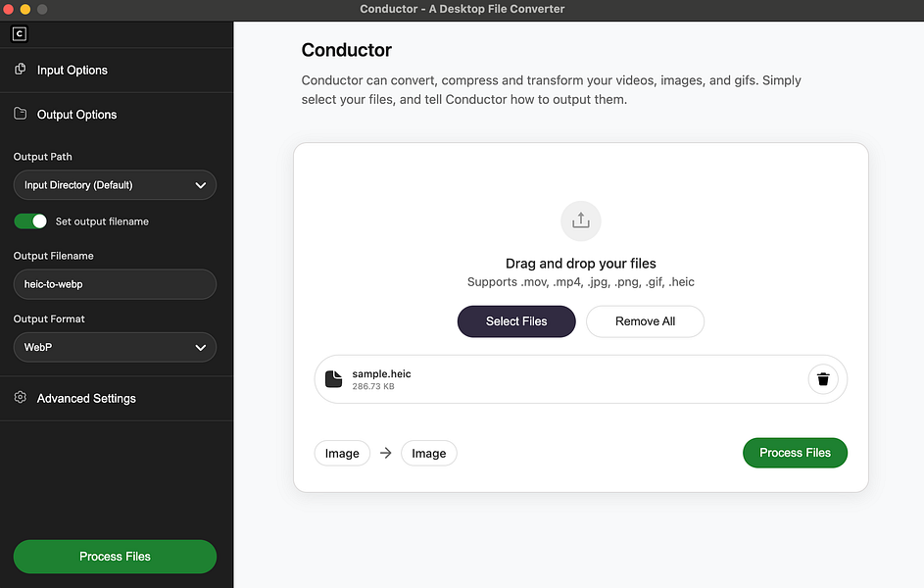Viewport: 924px width, 588px height.
Task: Click the source Image badge
Action: 342,453
